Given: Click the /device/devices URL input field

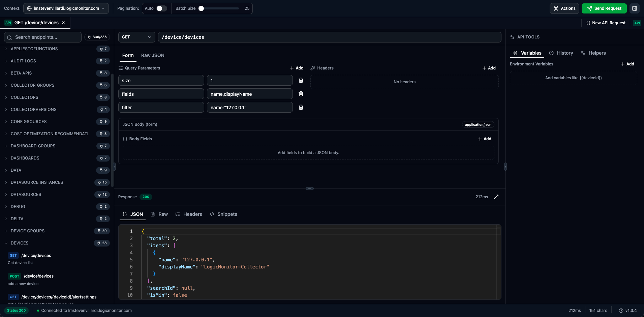Looking at the screenshot, I should pyautogui.click(x=330, y=37).
